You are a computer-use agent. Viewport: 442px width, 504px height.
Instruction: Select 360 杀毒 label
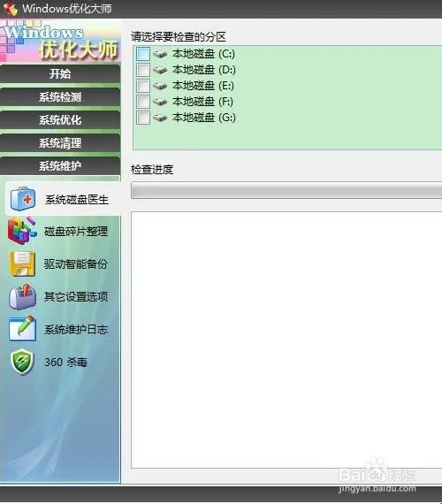coord(65,363)
